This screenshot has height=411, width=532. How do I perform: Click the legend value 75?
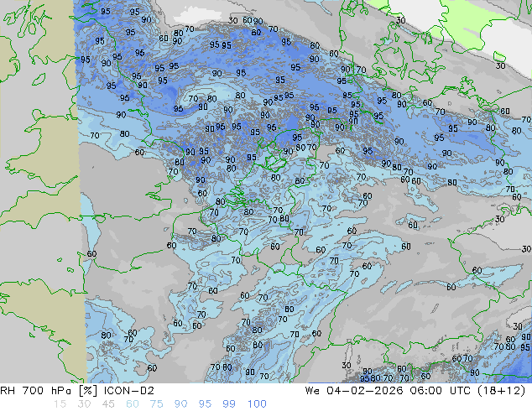point(156,404)
